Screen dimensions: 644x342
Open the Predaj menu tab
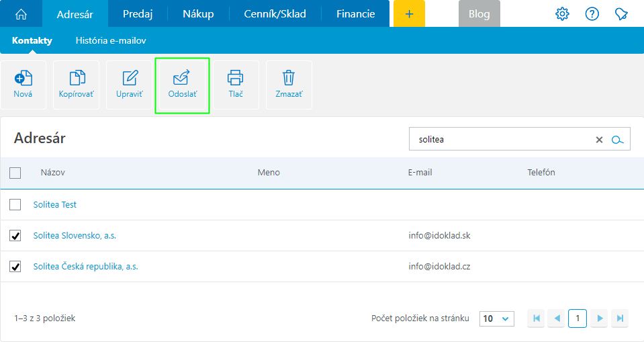[138, 14]
